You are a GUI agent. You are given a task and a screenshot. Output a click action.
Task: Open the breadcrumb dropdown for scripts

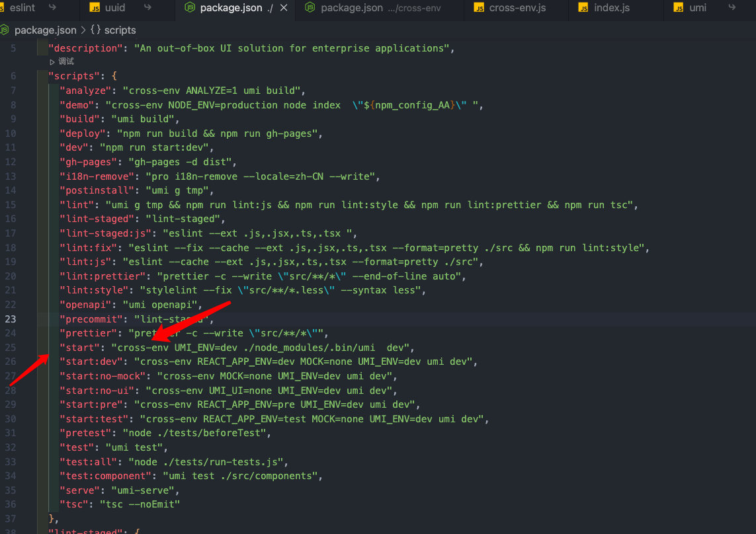tap(119, 30)
